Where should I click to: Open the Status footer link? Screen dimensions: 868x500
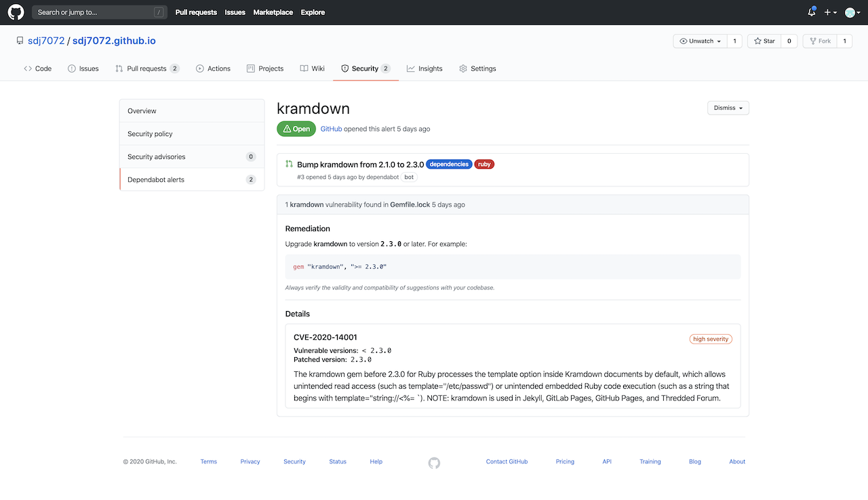(338, 461)
